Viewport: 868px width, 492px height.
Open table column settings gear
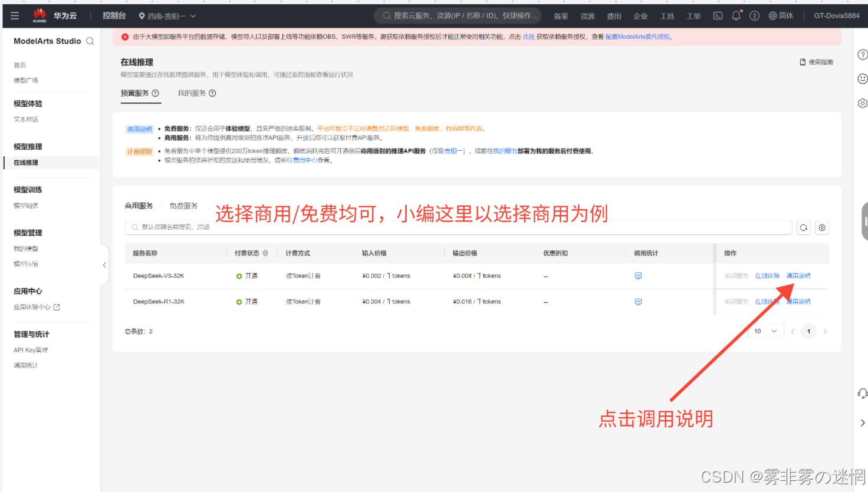(822, 228)
